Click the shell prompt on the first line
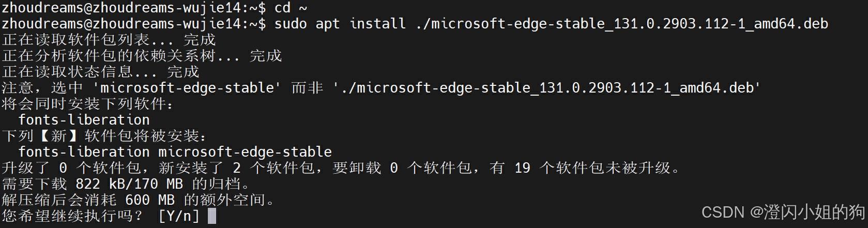Image resolution: width=868 pixels, height=228 pixels. click(133, 7)
